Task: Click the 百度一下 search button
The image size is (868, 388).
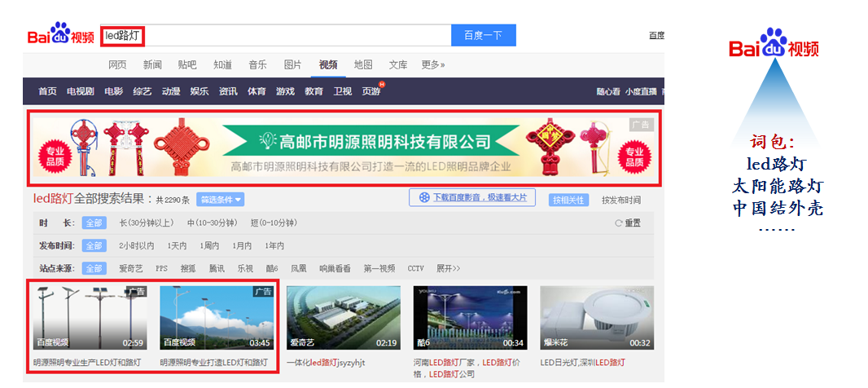Action: click(484, 36)
